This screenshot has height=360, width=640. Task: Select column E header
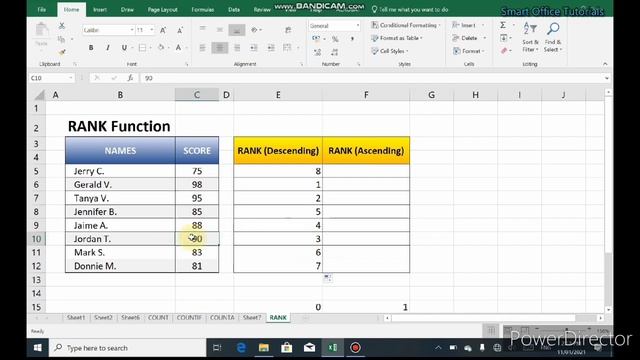tap(278, 95)
